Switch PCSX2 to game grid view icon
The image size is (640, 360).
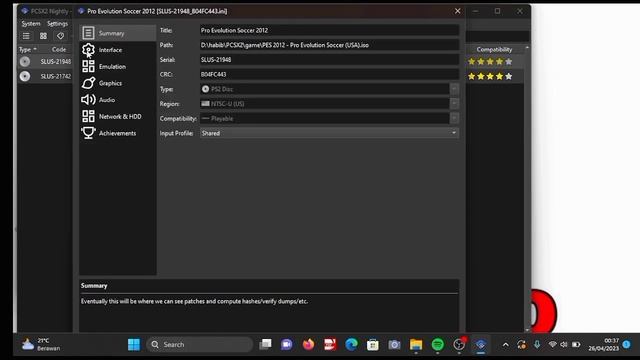pyautogui.click(x=43, y=36)
